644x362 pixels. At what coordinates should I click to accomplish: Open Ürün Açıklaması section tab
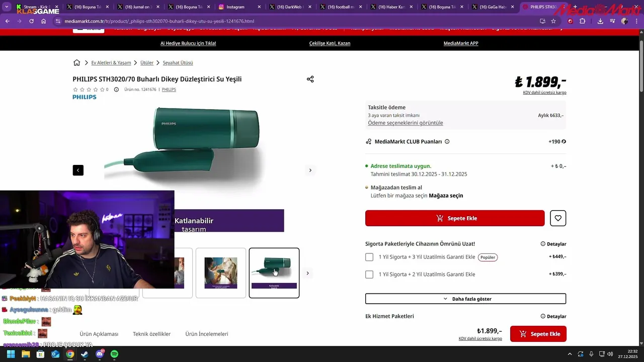coord(99,334)
